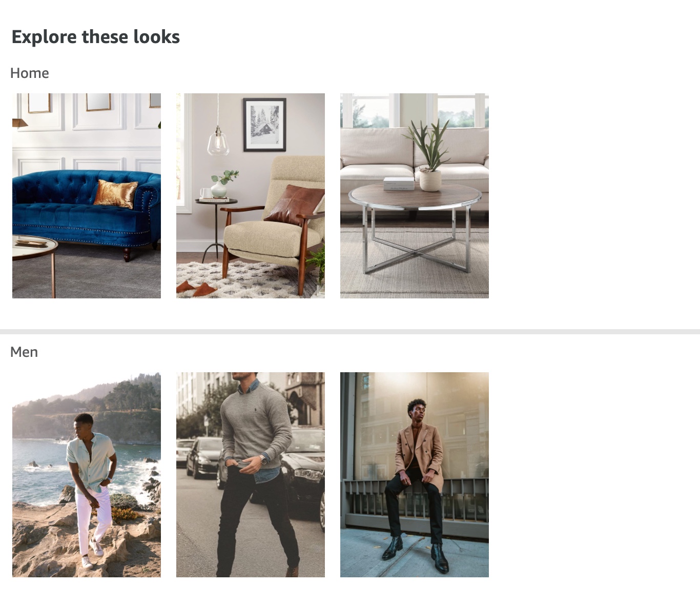Click the copper pillow on the blue sofa

115,194
